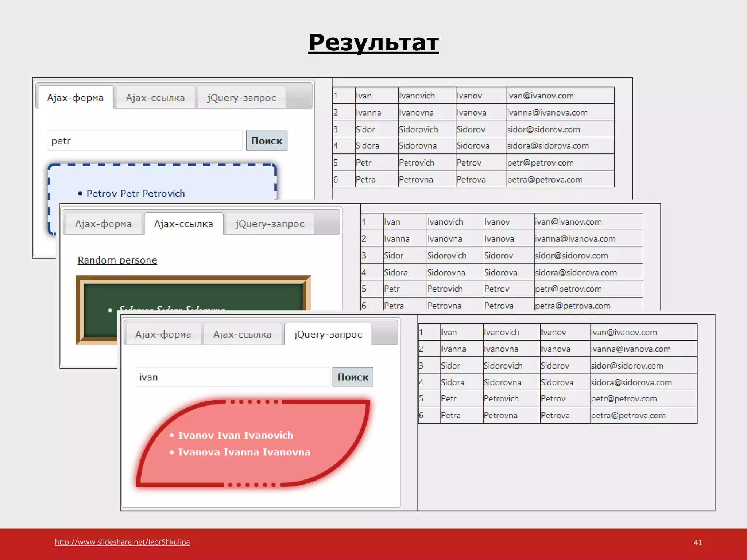
Task: Click result 'Ivanova Ivanna Ivanovna'
Action: point(244,452)
